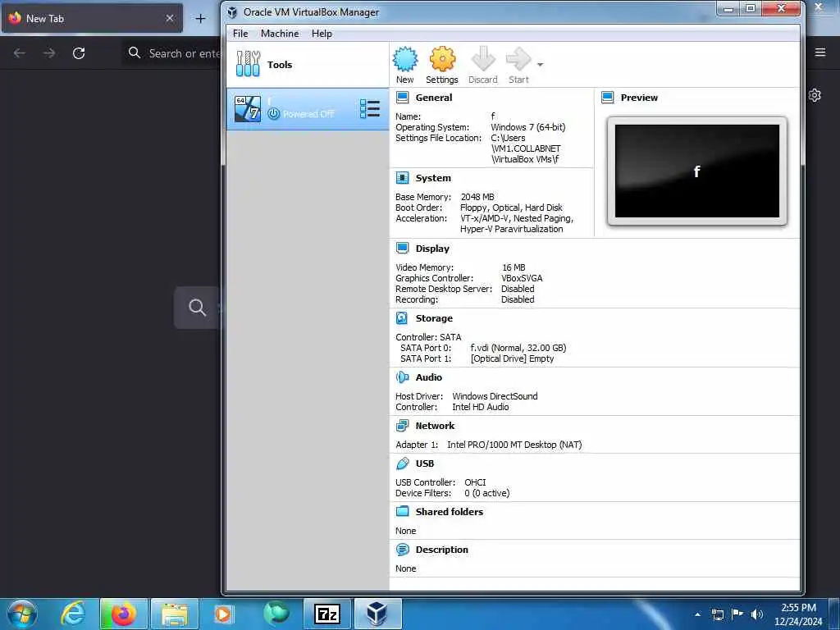The height and width of the screenshot is (630, 840).
Task: Click the Firefox address bar
Action: (x=171, y=53)
